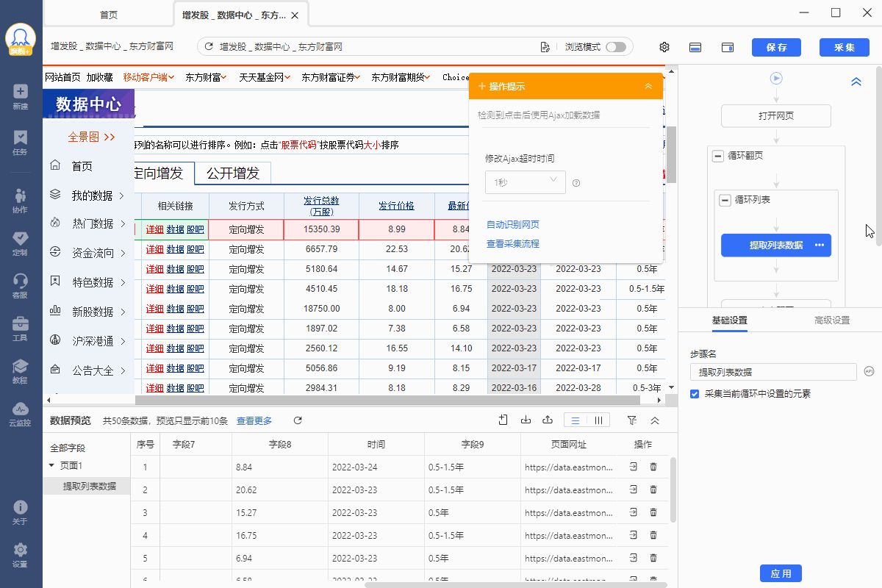Click the 应用 button
Screen dimensions: 882x588
(781, 573)
